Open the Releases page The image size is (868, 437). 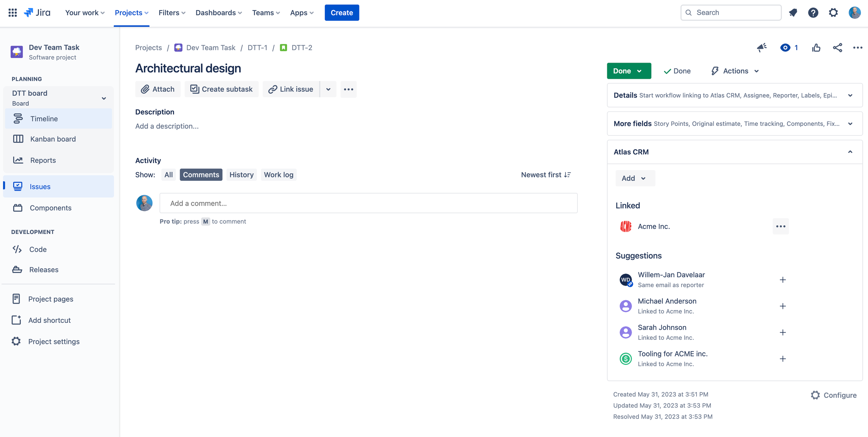[x=44, y=269]
